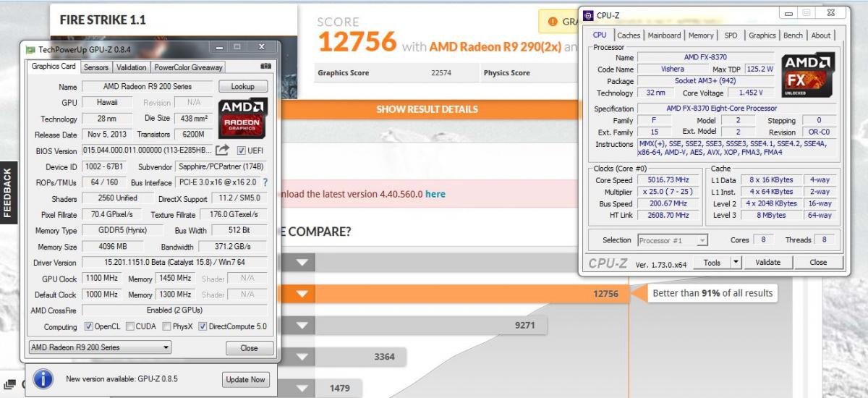Screen dimensions: 868x398
Task: Select the CPU tab in CPU-Z
Action: (600, 35)
